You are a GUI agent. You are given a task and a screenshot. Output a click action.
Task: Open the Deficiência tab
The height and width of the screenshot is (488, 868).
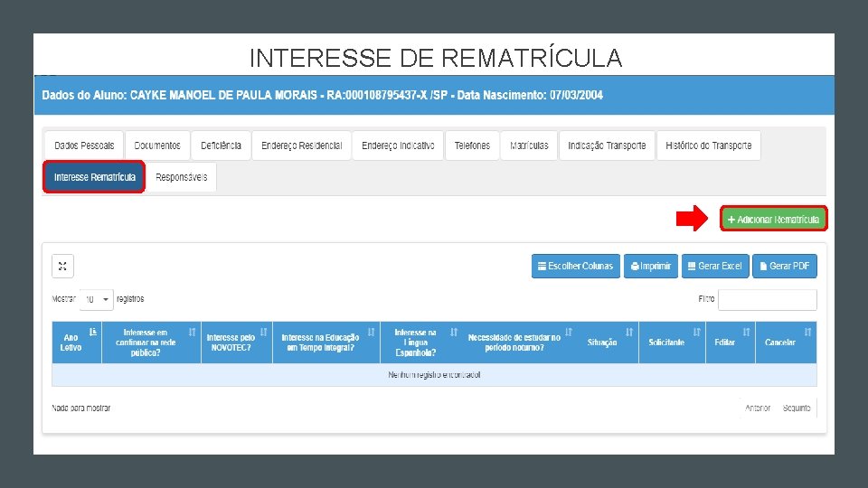(221, 145)
